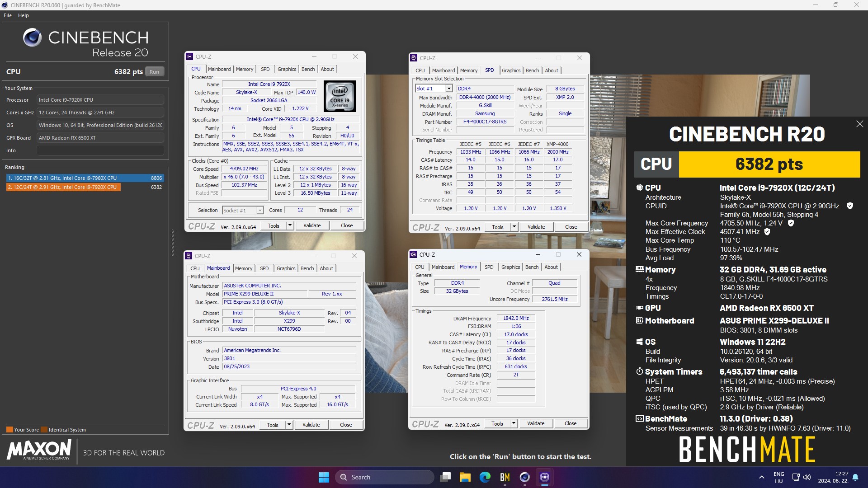Switch to SPD tab in CPU-Z Mainboard window

point(264,268)
